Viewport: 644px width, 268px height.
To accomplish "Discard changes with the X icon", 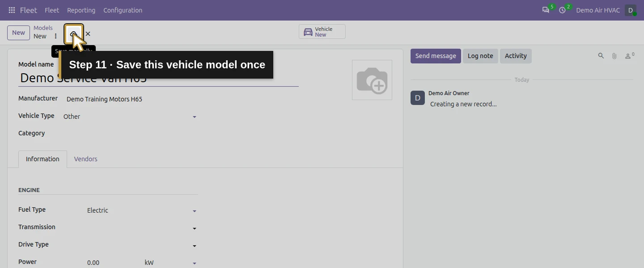I will click(88, 33).
